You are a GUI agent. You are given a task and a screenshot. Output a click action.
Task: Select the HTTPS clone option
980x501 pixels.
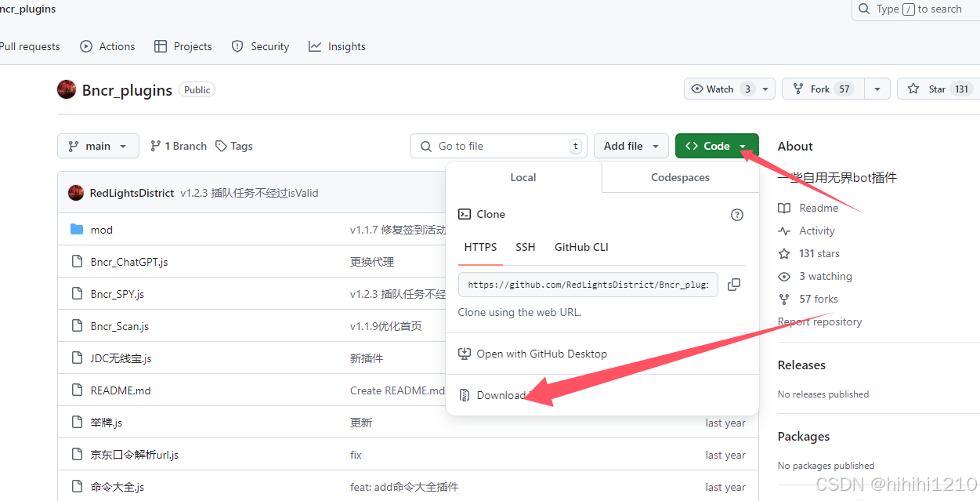(480, 247)
